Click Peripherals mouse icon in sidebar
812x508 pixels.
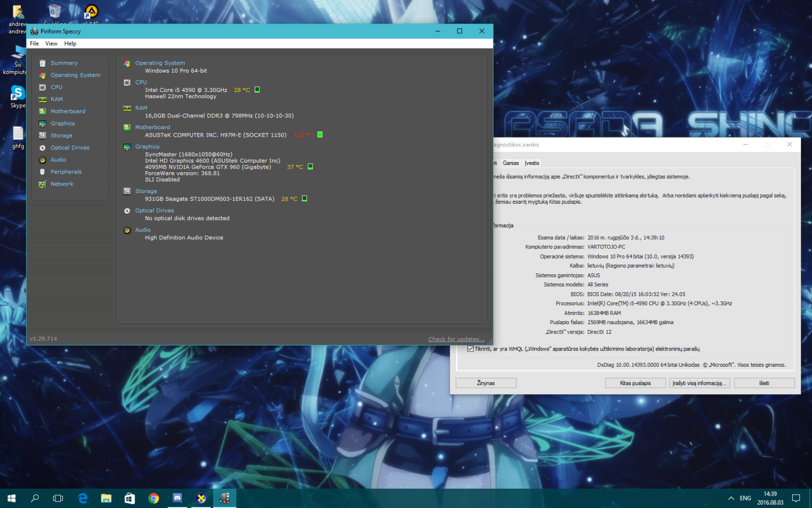(43, 172)
